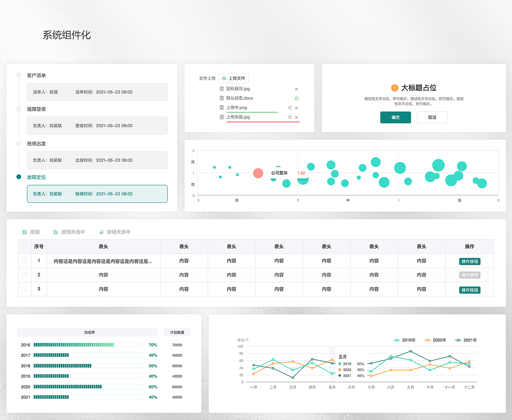Check the checkbox for table row 3
512x420 pixels.
24,288
